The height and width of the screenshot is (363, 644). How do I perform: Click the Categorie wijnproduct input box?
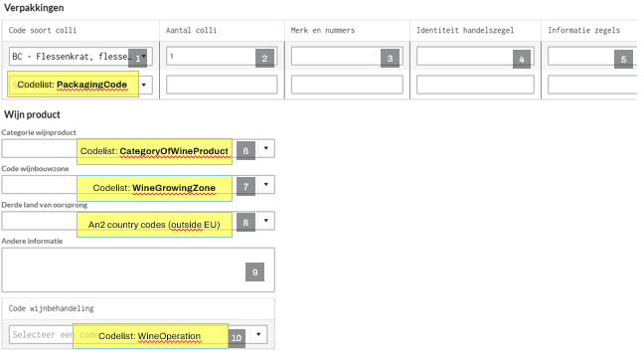point(138,148)
